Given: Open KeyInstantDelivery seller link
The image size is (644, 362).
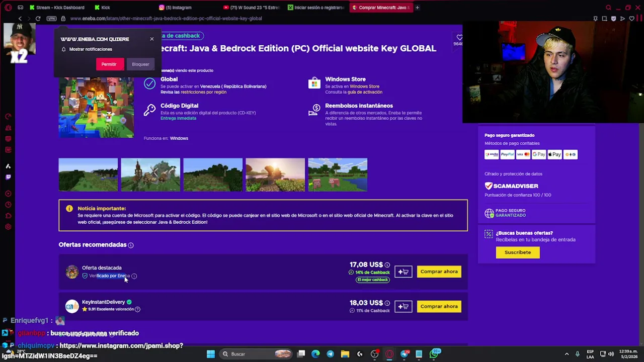Looking at the screenshot, I should 103,302.
